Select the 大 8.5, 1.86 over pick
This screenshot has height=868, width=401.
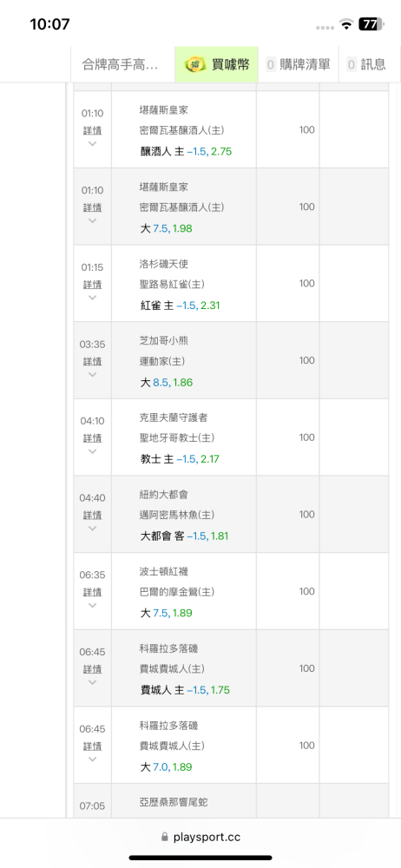click(166, 382)
